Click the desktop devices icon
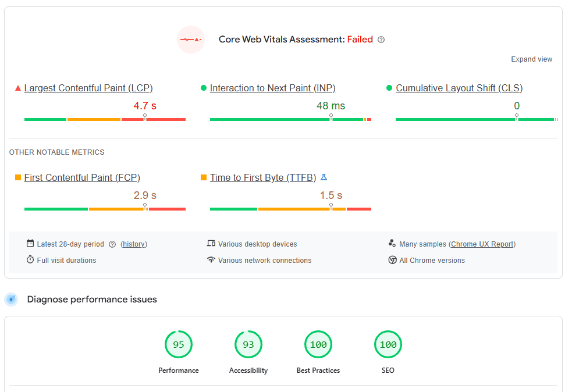Screen dimensions: 572x392 pyautogui.click(x=211, y=244)
